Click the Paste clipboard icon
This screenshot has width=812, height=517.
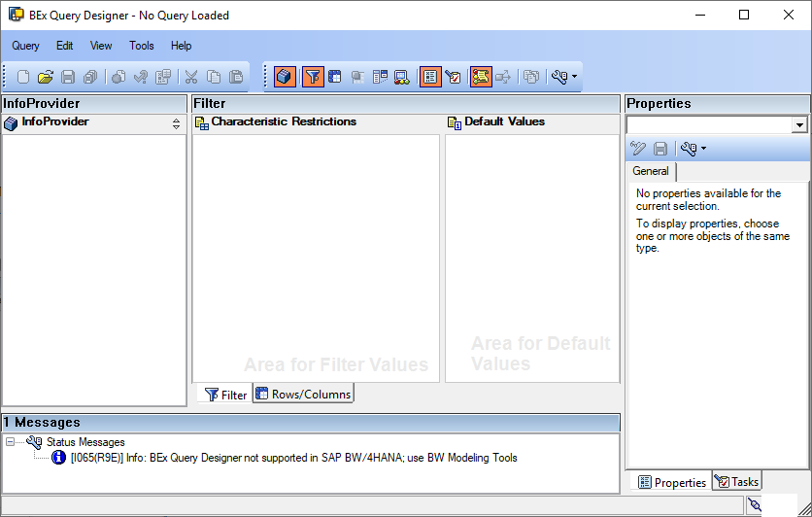point(236,77)
